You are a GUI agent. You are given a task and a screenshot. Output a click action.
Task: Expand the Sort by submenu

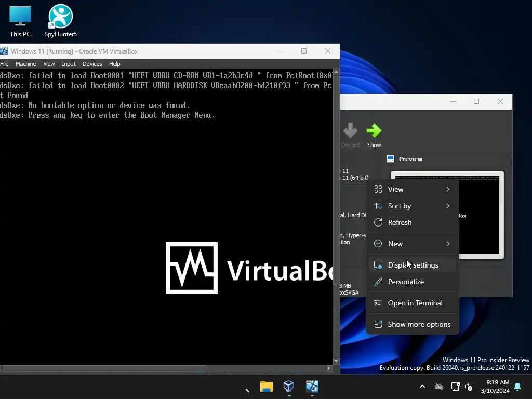click(x=413, y=206)
